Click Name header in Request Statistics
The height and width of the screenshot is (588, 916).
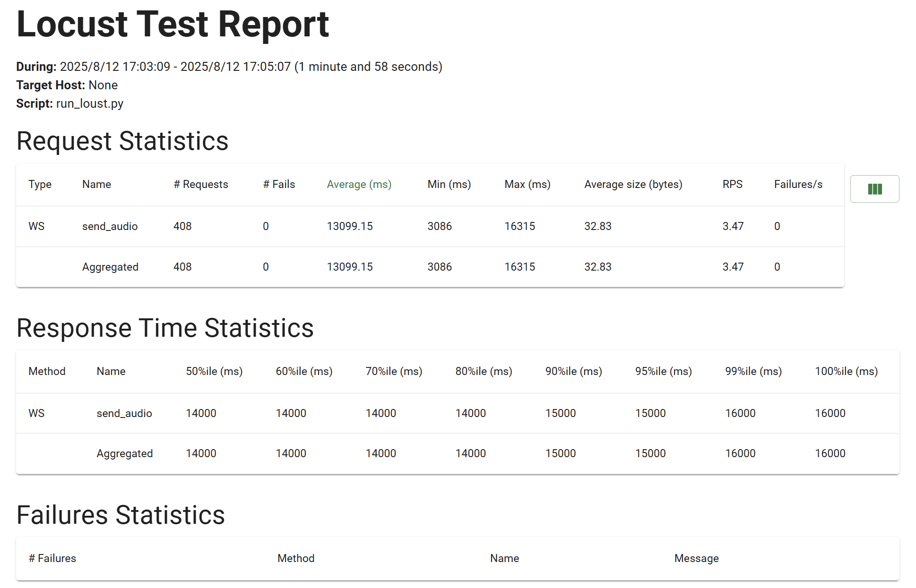pyautogui.click(x=96, y=184)
